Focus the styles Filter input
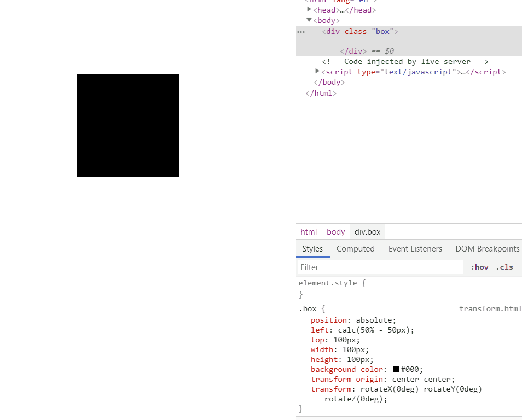 coord(380,267)
